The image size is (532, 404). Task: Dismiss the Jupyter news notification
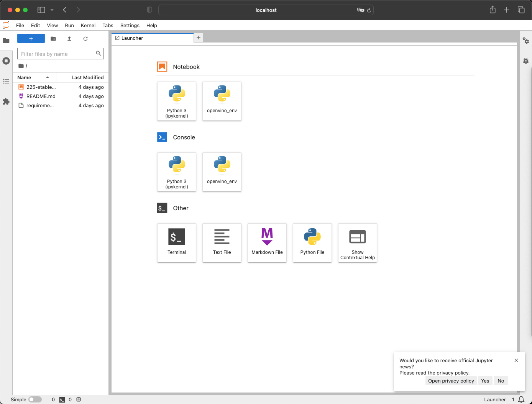click(x=516, y=360)
